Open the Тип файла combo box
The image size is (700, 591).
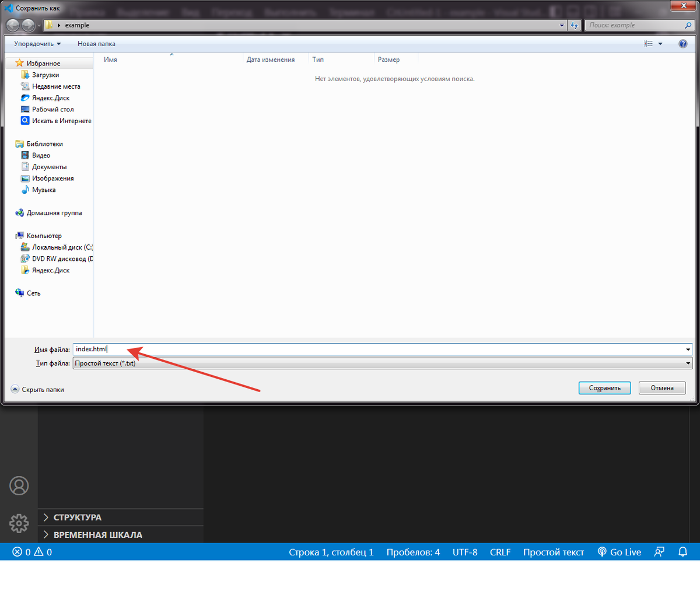tap(383, 363)
